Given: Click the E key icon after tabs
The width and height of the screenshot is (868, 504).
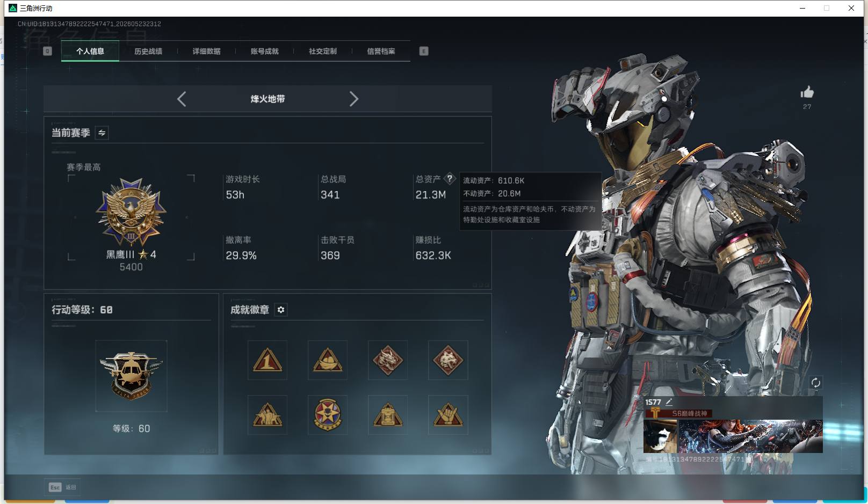Looking at the screenshot, I should (424, 51).
